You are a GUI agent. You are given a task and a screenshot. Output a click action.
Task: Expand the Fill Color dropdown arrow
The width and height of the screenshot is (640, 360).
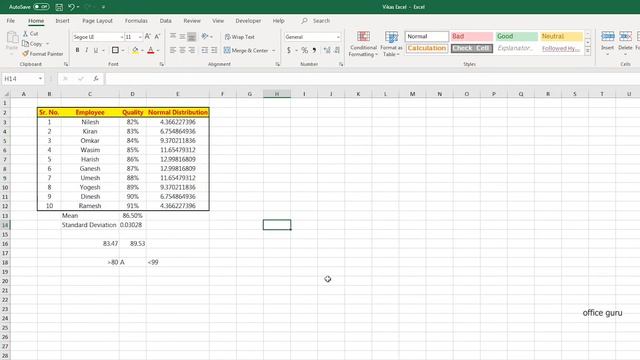coord(142,51)
